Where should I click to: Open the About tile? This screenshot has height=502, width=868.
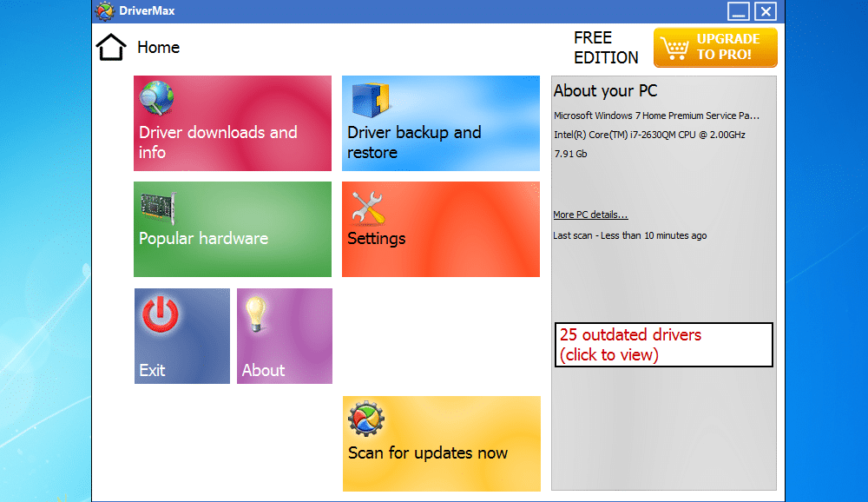tap(284, 336)
